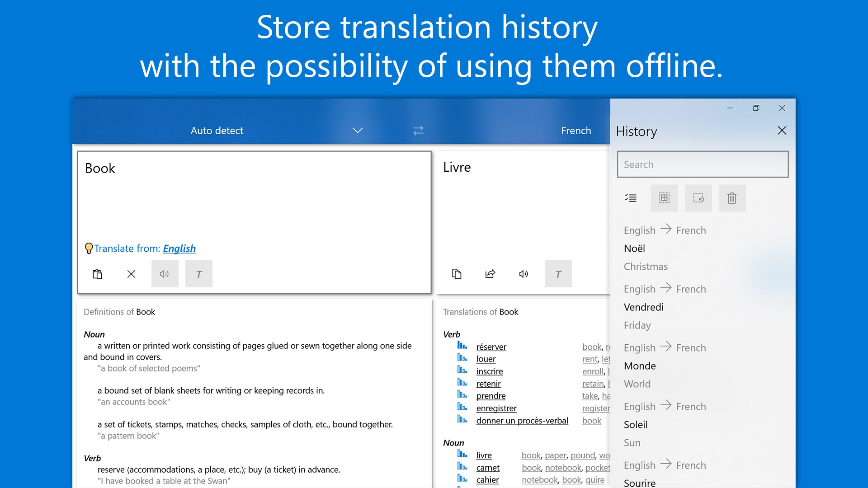Viewport: 868px width, 488px height.
Task: Click the History Search field
Action: click(x=702, y=164)
